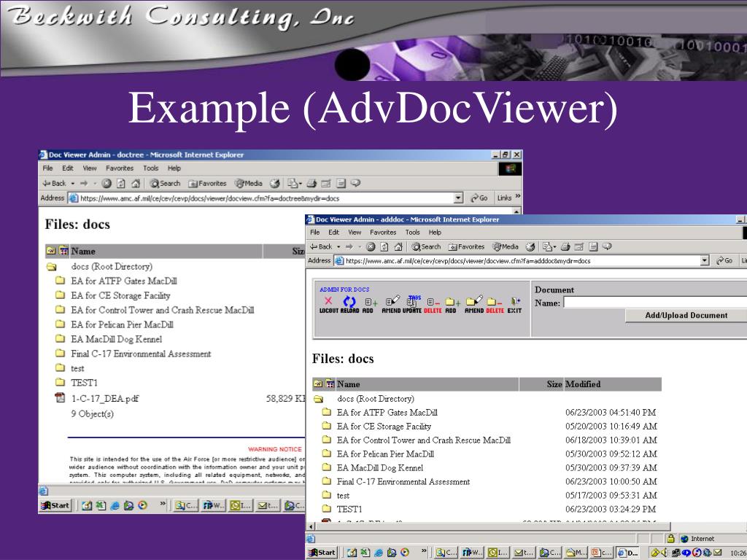The image size is (747, 560).
Task: Open 1-C-17_DEA.pdf file in doctree window
Action: pos(105,399)
